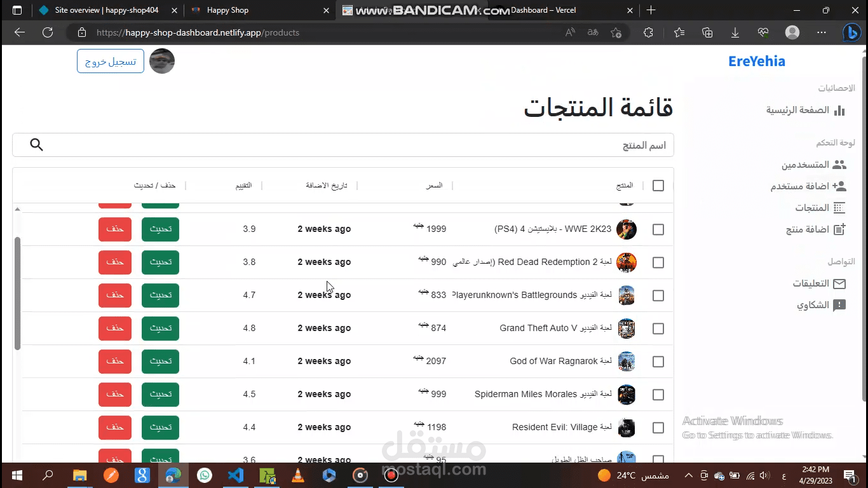Click browser refresh icon
This screenshot has height=488, width=868.
click(x=48, y=32)
